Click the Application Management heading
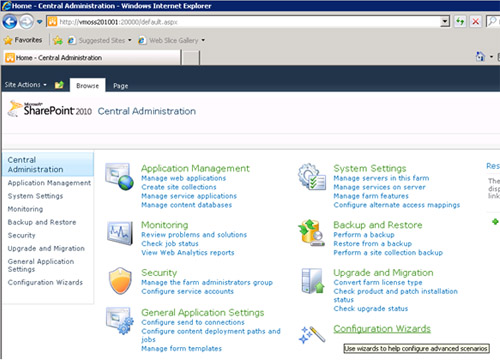The image size is (500, 360). [x=195, y=168]
